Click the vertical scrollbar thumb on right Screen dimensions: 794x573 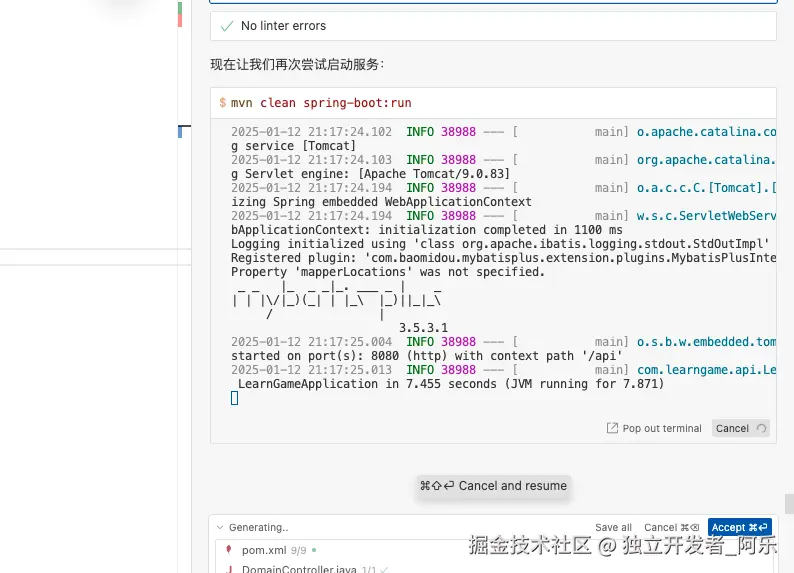point(789,504)
